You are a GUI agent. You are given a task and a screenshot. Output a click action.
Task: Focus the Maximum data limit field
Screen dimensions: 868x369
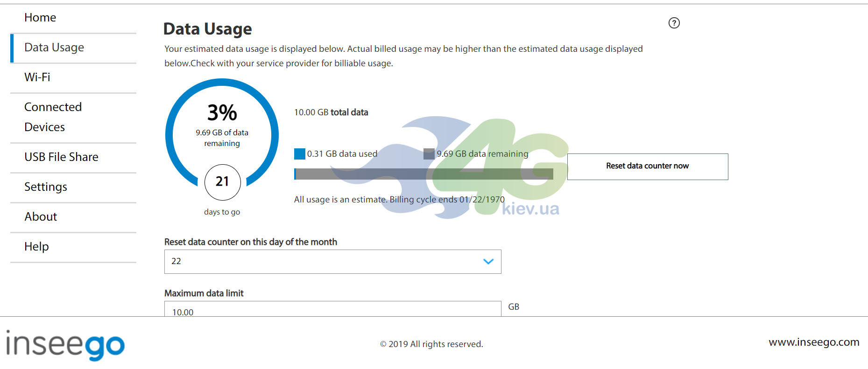(x=332, y=309)
